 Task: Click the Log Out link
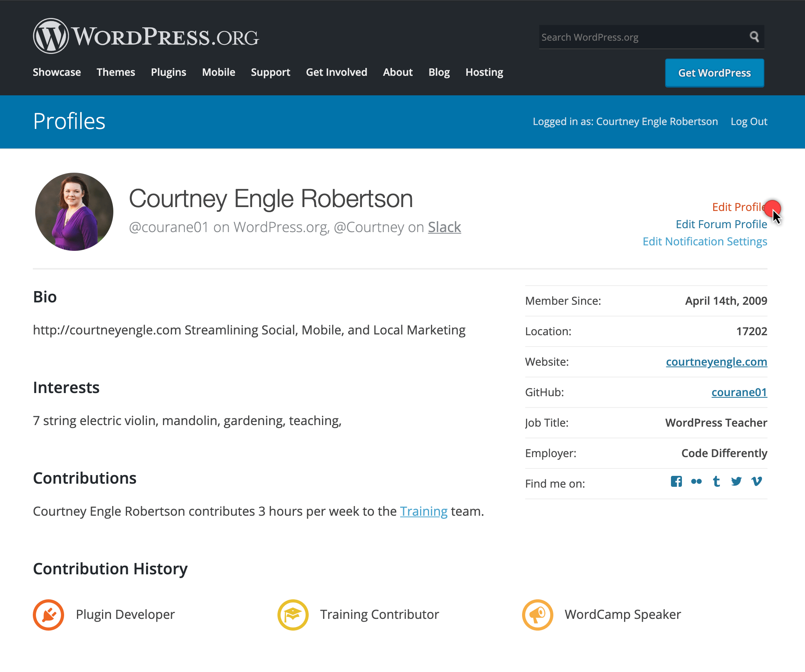click(x=749, y=122)
